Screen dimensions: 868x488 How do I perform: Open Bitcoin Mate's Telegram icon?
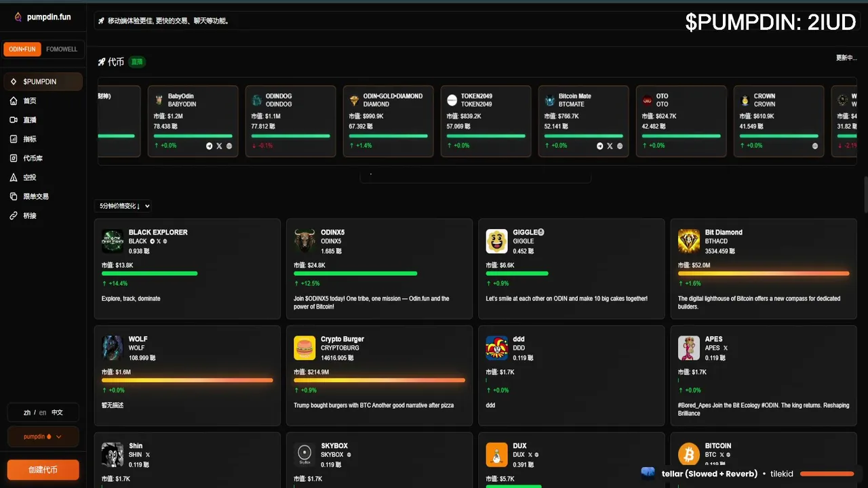(x=599, y=146)
